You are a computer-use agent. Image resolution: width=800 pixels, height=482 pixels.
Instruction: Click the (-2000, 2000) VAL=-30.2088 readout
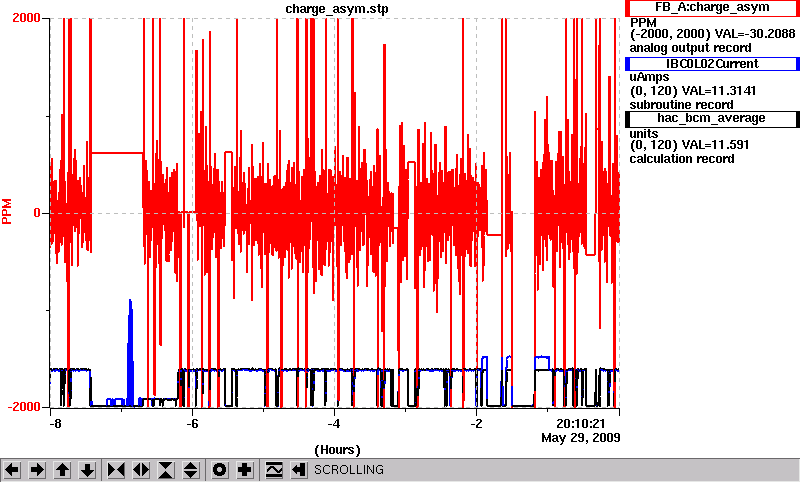pos(712,34)
